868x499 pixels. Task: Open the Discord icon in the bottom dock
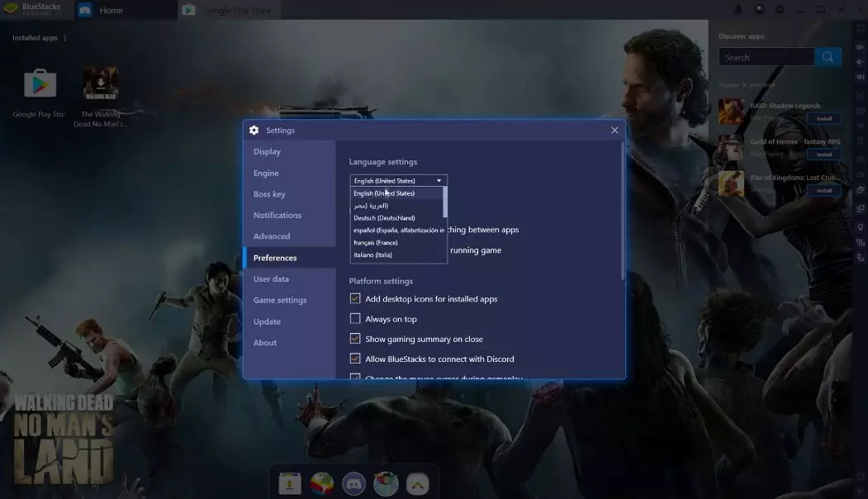click(x=354, y=483)
